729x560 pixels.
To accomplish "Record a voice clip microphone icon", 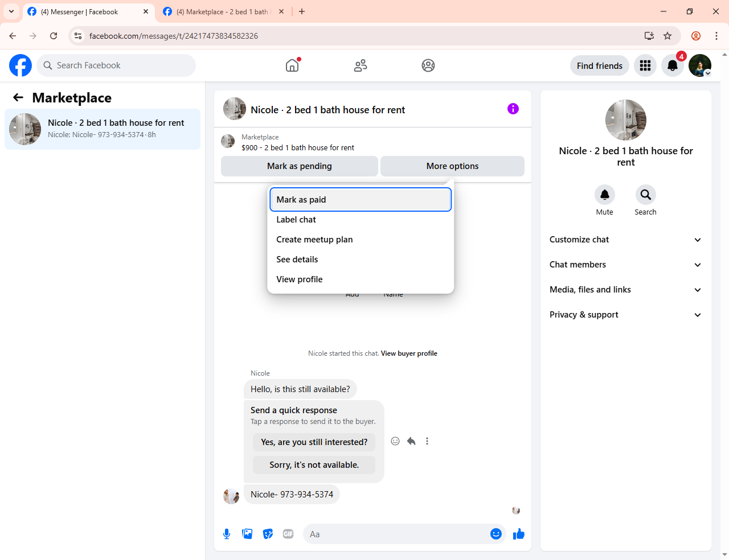I will pyautogui.click(x=227, y=534).
